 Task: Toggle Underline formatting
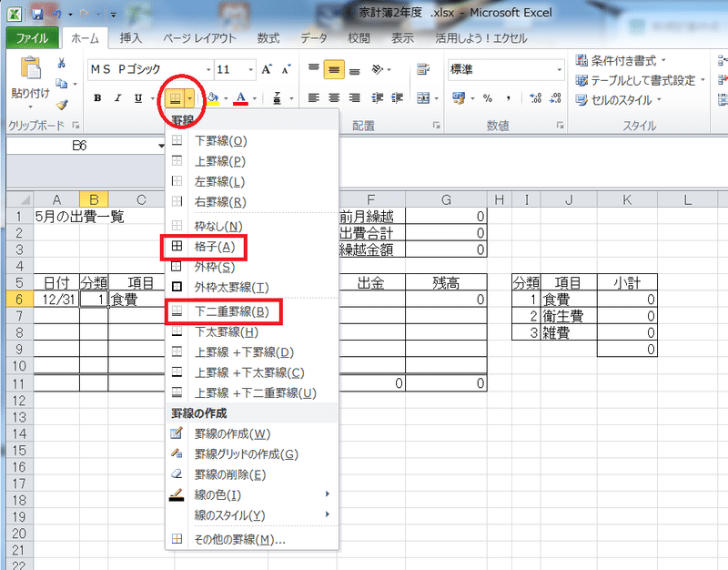point(138,98)
